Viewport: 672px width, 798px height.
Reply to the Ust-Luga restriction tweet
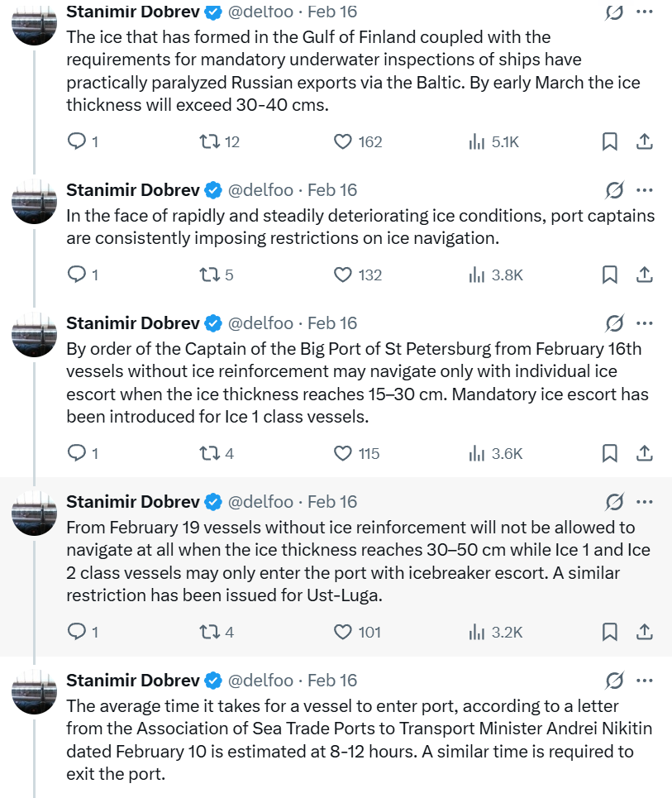[77, 632]
